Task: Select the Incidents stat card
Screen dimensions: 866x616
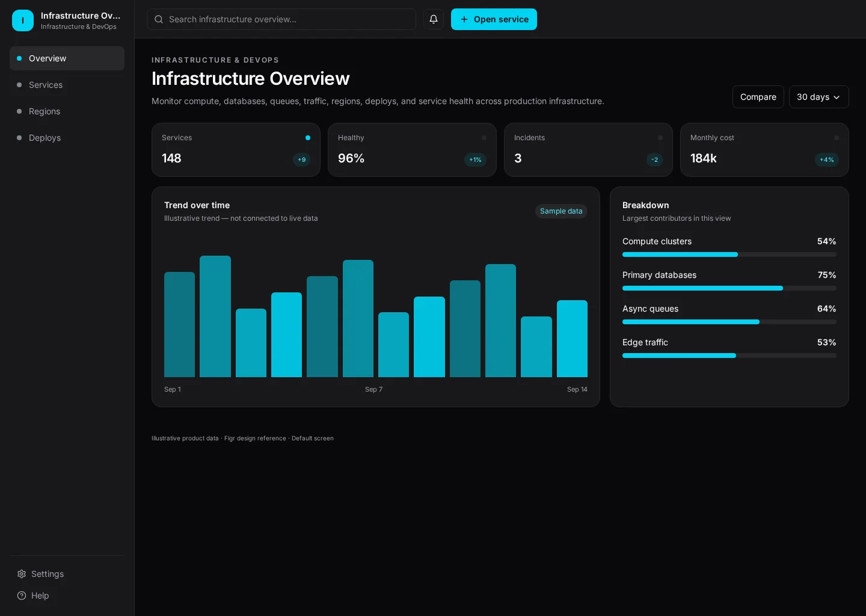Action: (588, 150)
